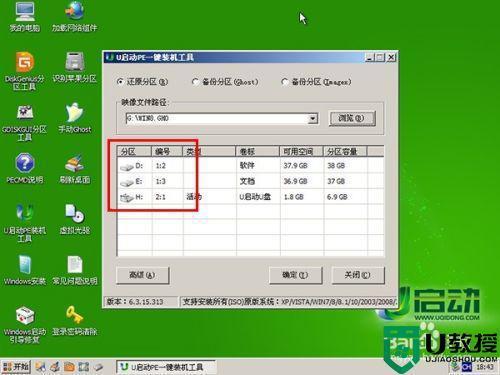Click the 文档 volume label cell
This screenshot has width=500, height=375.
(247, 181)
